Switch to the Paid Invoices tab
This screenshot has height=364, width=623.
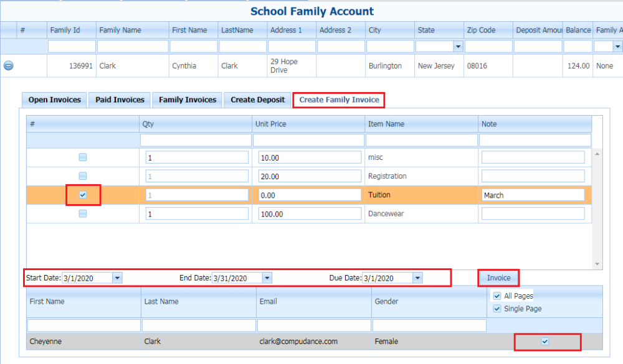coord(119,100)
